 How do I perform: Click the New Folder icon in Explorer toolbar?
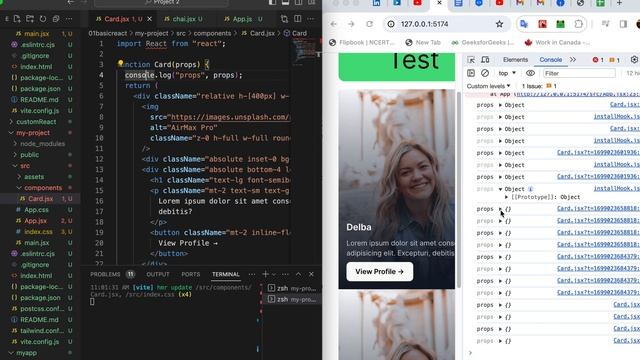pyautogui.click(x=30, y=19)
